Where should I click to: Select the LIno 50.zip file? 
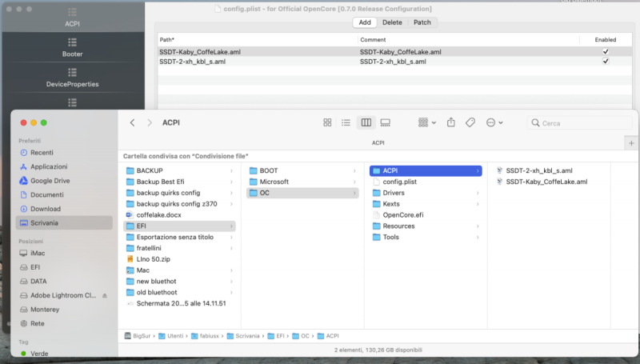point(179,259)
